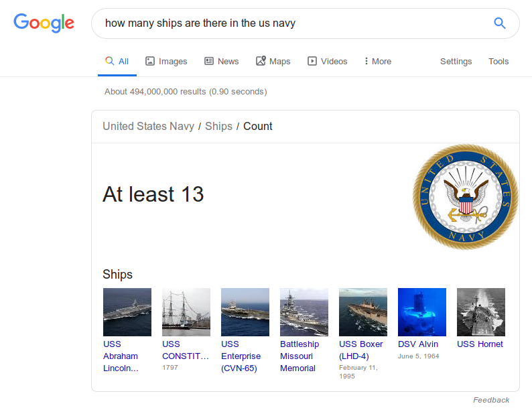The width and height of the screenshot is (532, 414).
Task: Click the Images tab picture icon
Action: 150,61
